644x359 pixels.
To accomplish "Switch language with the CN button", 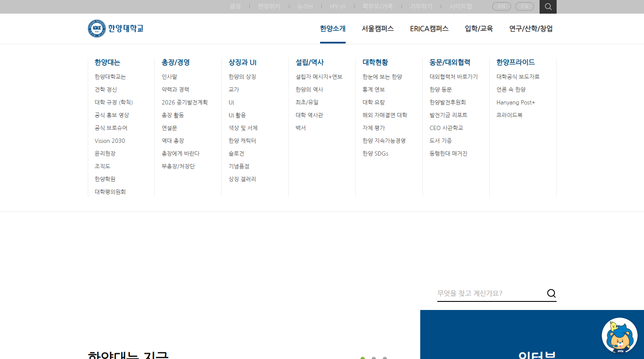I will [524, 6].
